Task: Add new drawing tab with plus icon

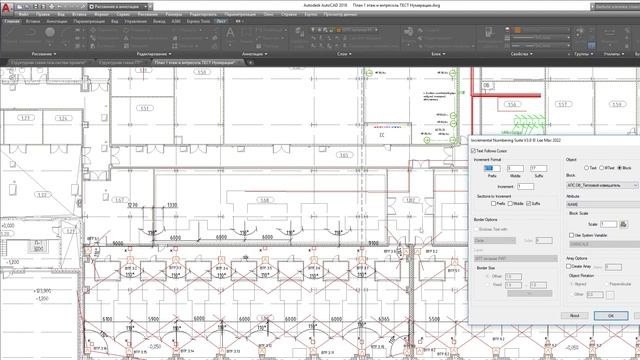Action: pyautogui.click(x=250, y=62)
